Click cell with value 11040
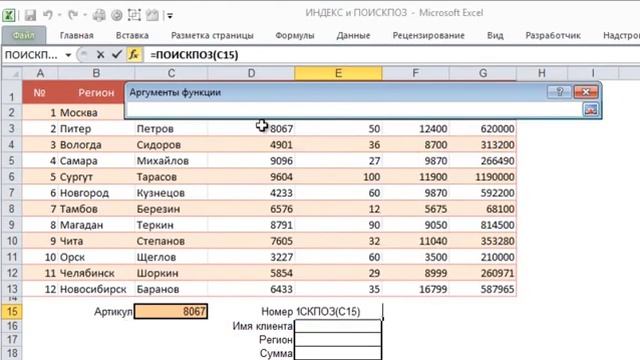 pyautogui.click(x=415, y=241)
